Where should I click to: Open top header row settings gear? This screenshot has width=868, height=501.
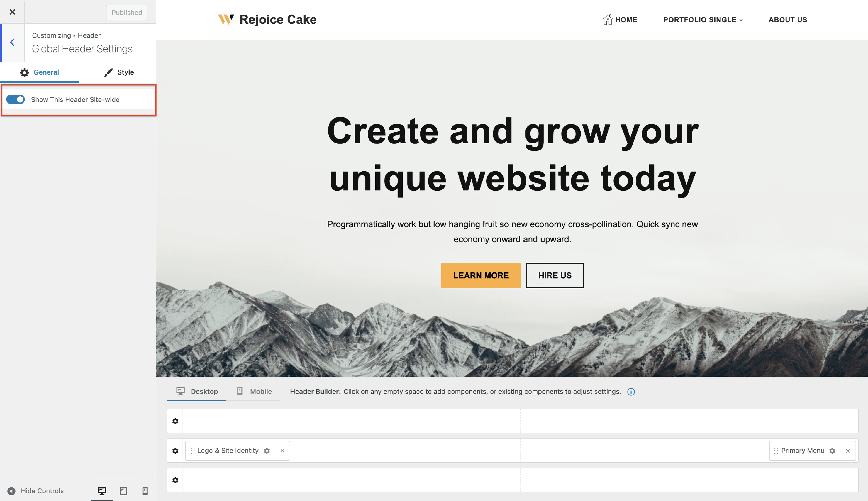175,421
